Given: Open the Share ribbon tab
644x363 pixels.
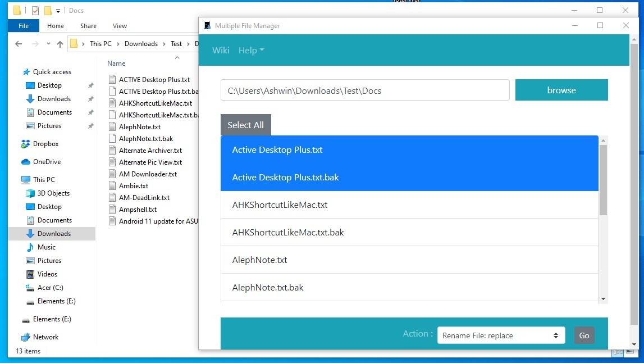Looking at the screenshot, I should [x=88, y=26].
